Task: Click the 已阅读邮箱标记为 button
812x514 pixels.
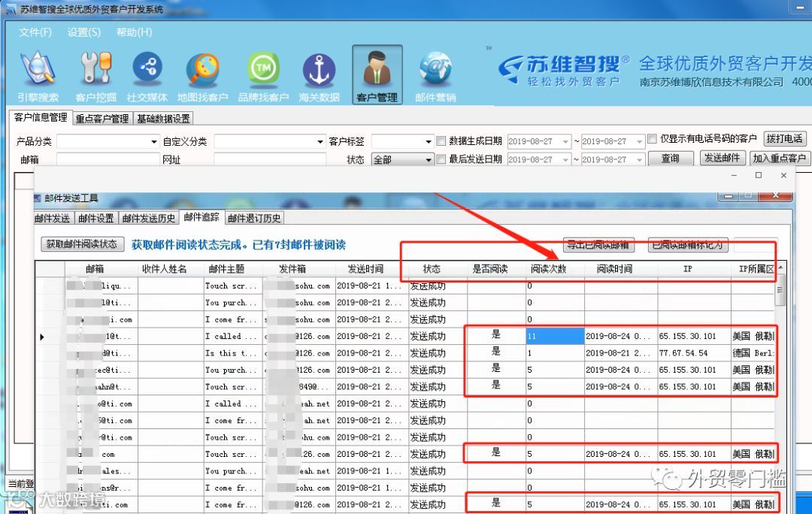Action: [x=688, y=244]
